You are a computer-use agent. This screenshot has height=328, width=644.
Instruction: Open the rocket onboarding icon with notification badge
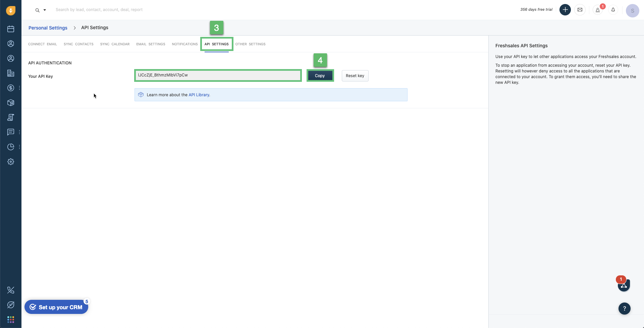click(598, 10)
